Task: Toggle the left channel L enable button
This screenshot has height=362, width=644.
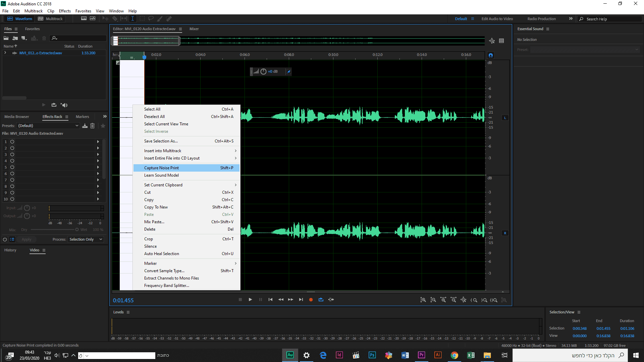Action: [x=505, y=118]
